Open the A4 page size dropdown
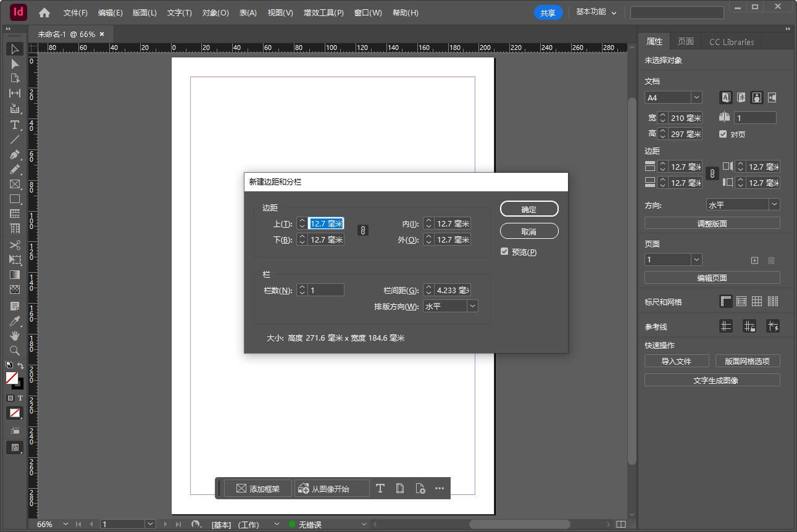The height and width of the screenshot is (532, 797). pyautogui.click(x=673, y=97)
